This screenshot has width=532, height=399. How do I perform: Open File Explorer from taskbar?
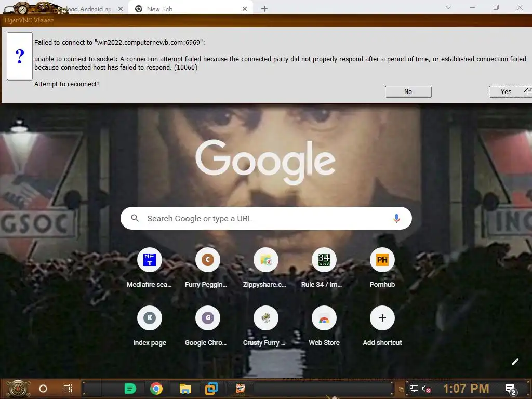point(185,389)
